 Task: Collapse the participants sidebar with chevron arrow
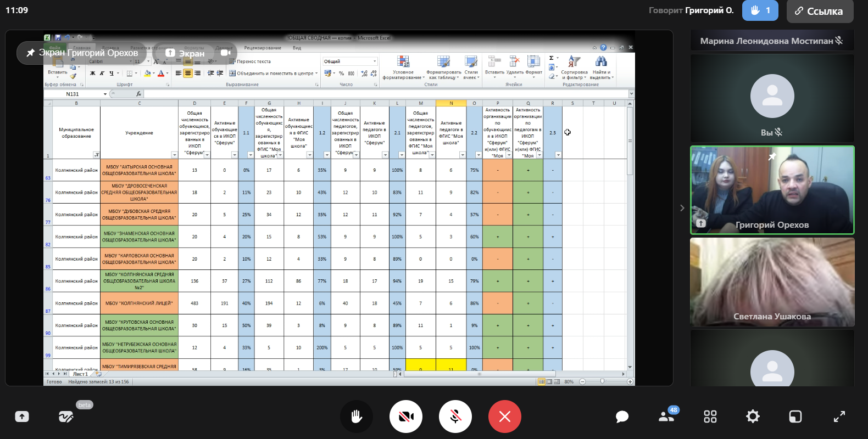[x=682, y=208]
